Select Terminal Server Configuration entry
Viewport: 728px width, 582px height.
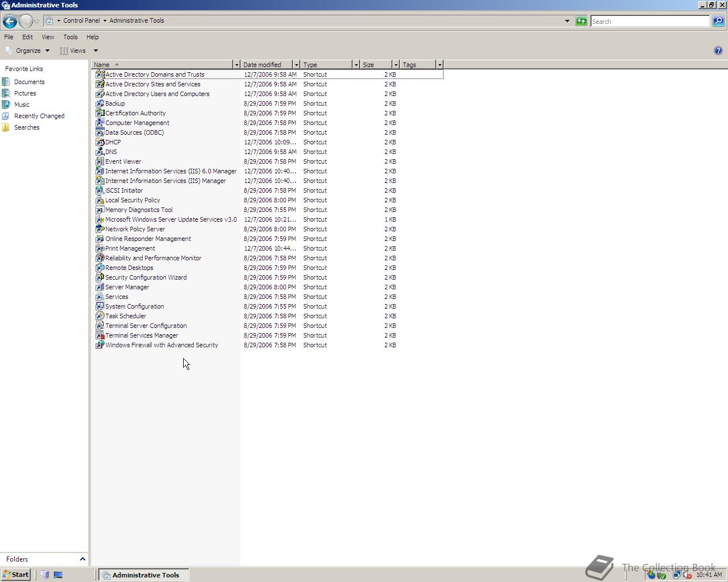click(146, 326)
